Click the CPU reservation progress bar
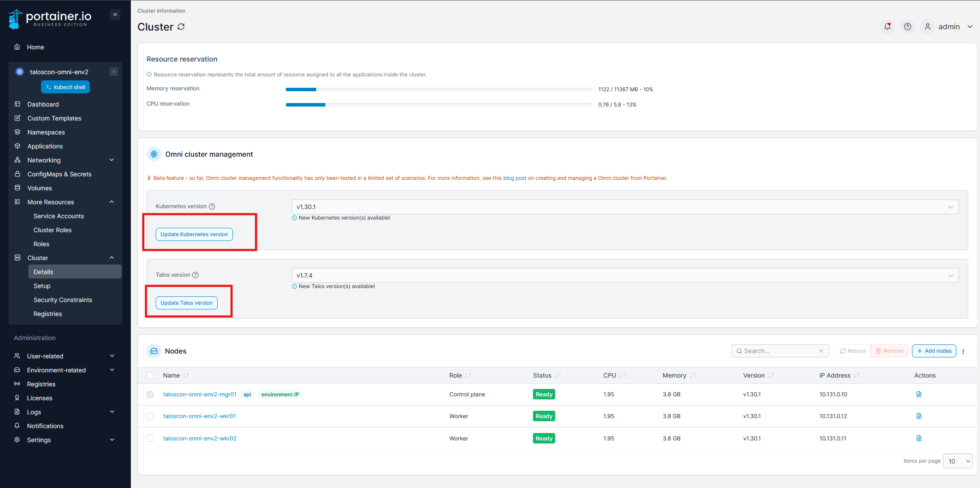 point(439,105)
